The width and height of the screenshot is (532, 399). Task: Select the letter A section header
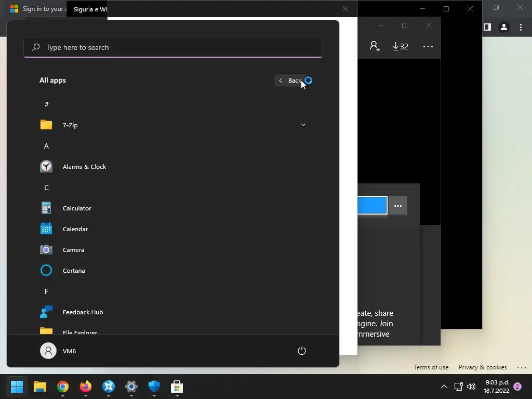point(46,146)
